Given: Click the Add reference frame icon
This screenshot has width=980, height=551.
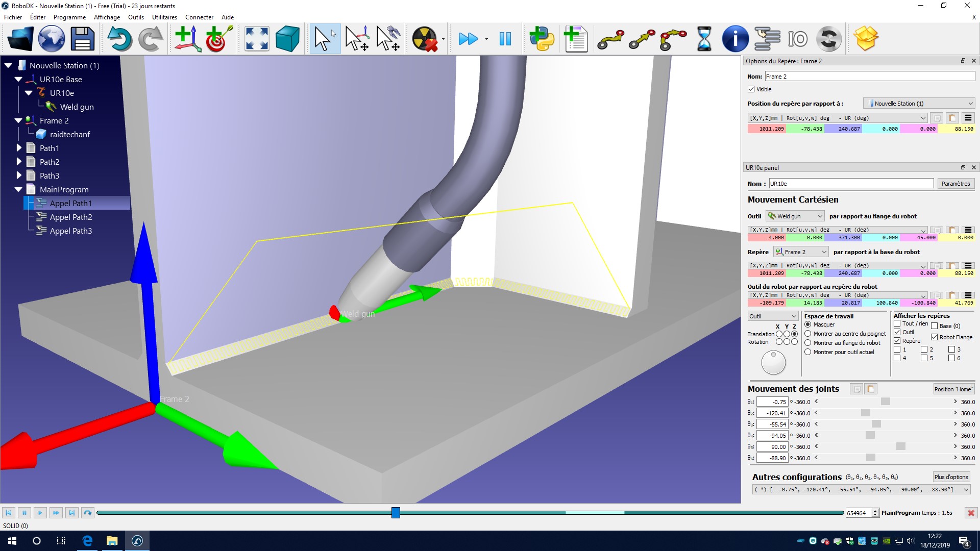Looking at the screenshot, I should [x=187, y=39].
